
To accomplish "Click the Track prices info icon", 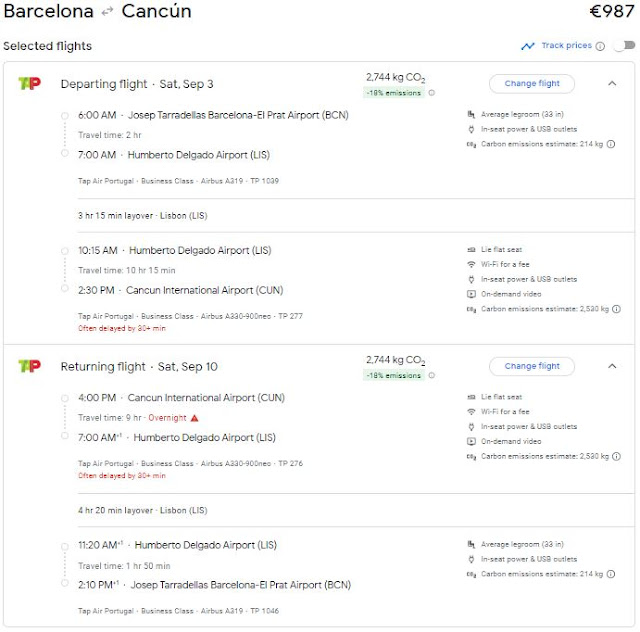I will (600, 46).
